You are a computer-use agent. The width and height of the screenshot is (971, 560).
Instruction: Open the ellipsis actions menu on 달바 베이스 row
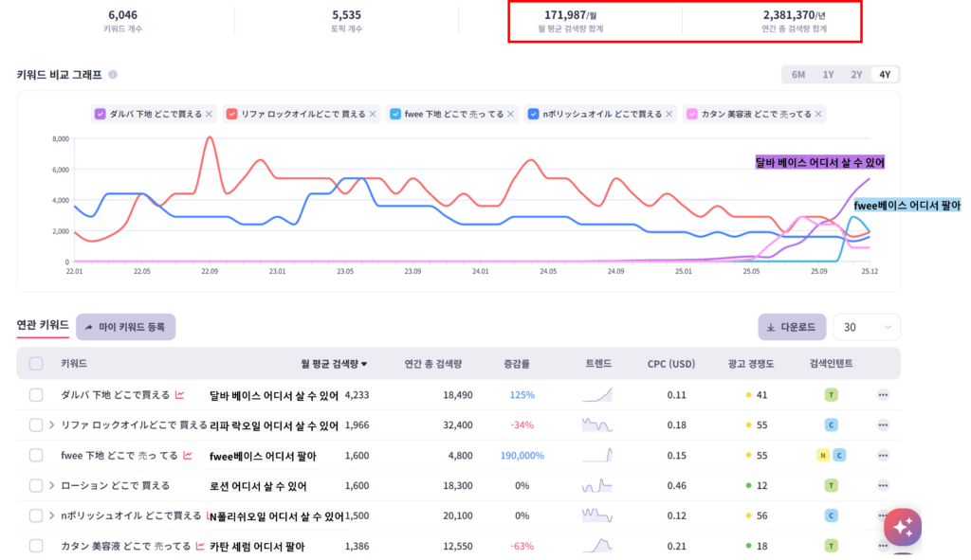[x=881, y=395]
